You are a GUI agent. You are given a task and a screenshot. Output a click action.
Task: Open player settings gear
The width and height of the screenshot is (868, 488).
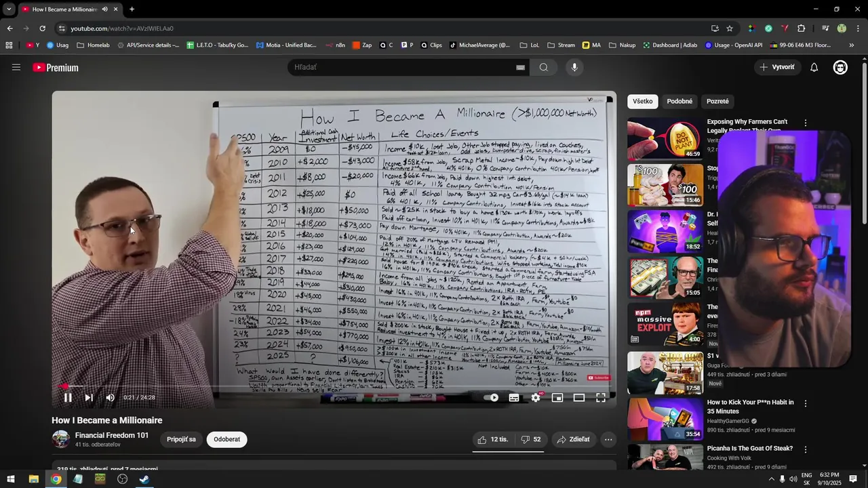pyautogui.click(x=536, y=398)
